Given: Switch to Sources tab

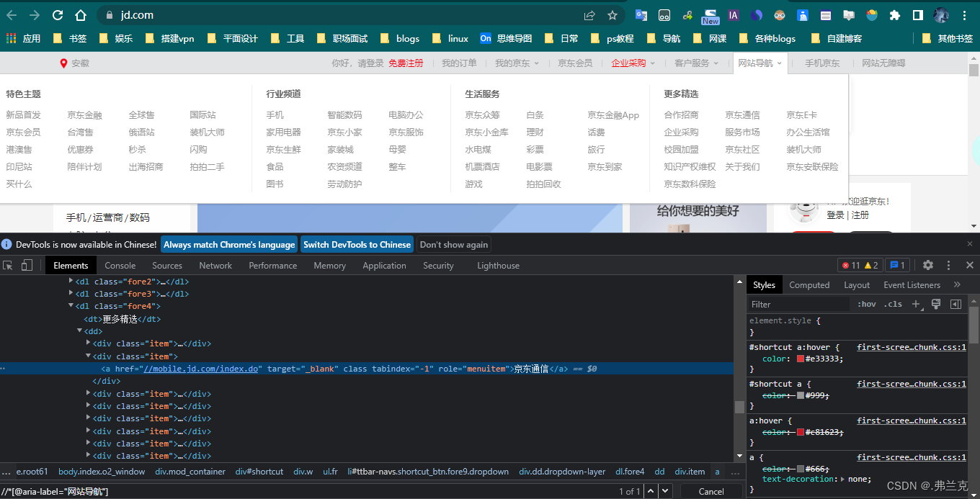Looking at the screenshot, I should point(167,266).
